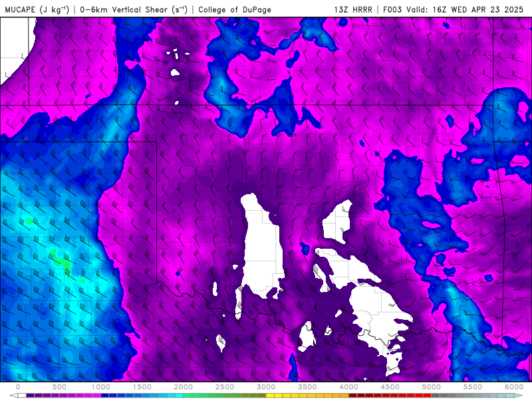Click the white swatch at color bar start
This screenshot has width=532, height=399.
tap(22, 396)
